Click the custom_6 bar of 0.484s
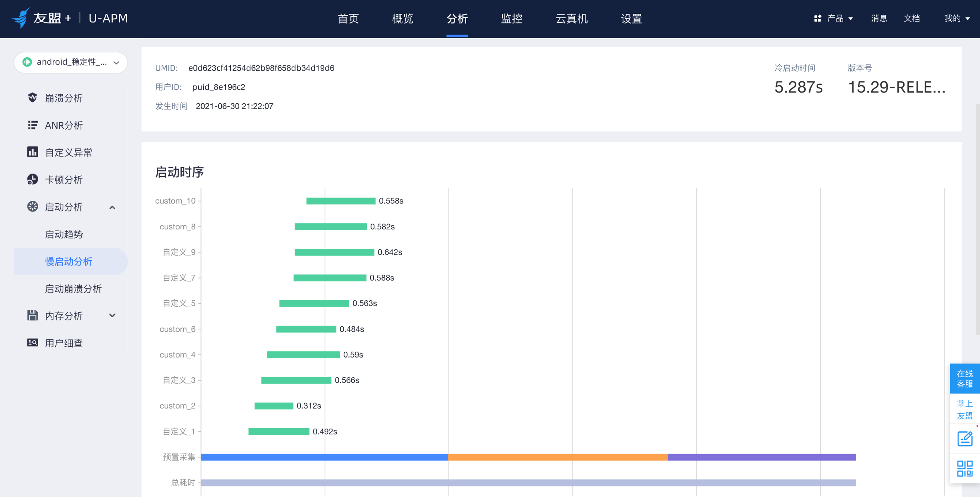 click(306, 329)
